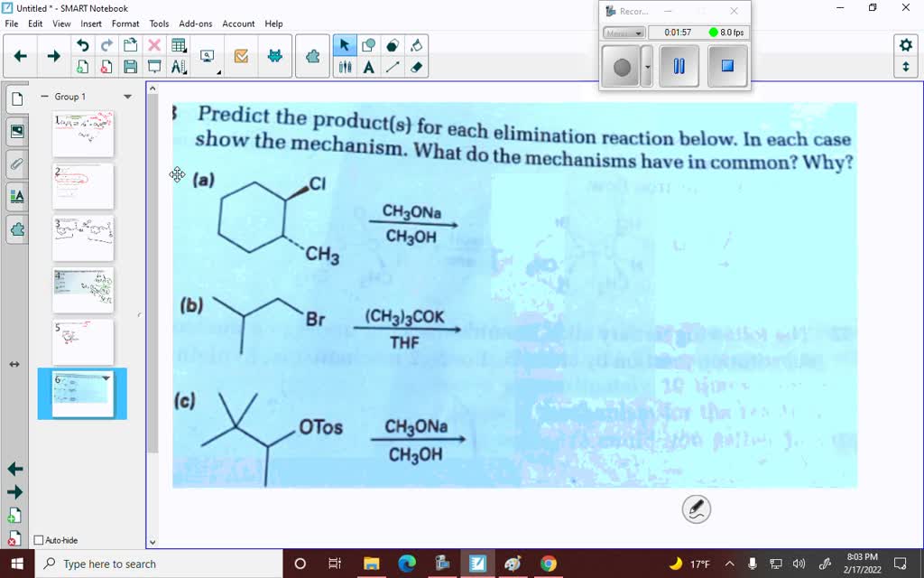Select the Select (arrow) tool
Viewport: 924px width, 578px height.
(345, 44)
